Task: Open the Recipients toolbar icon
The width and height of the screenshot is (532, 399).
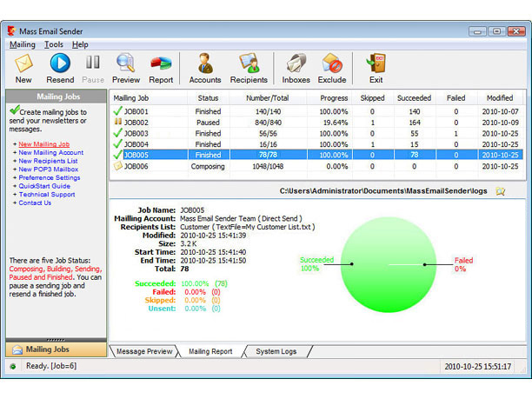Action: point(249,63)
